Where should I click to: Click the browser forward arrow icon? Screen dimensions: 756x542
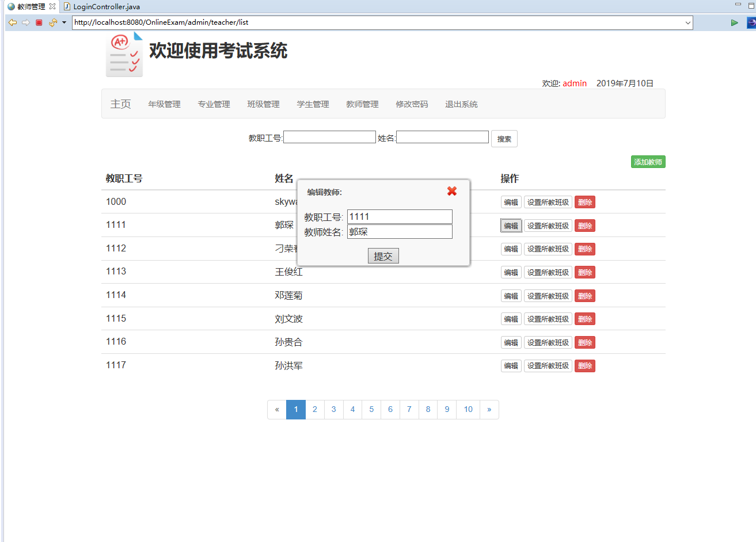[x=26, y=22]
